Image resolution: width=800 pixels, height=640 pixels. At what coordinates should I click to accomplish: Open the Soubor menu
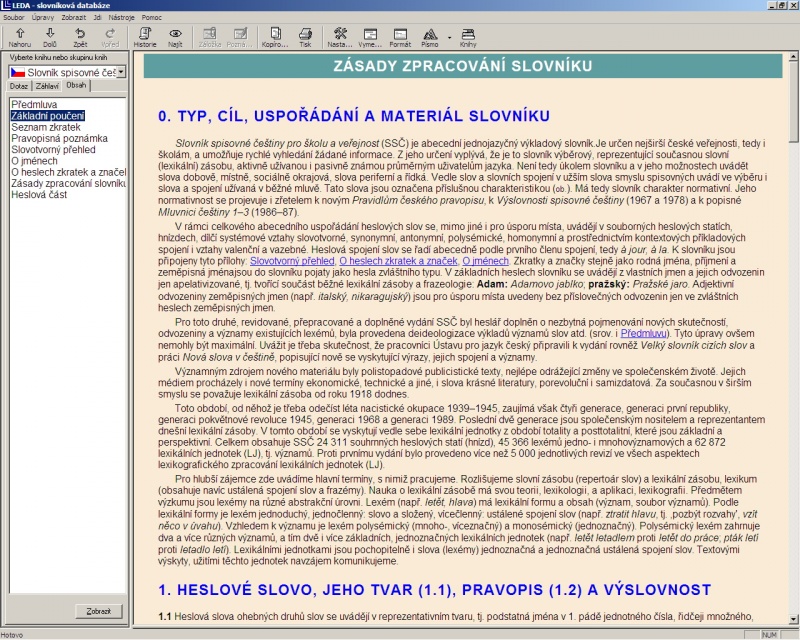pyautogui.click(x=14, y=17)
